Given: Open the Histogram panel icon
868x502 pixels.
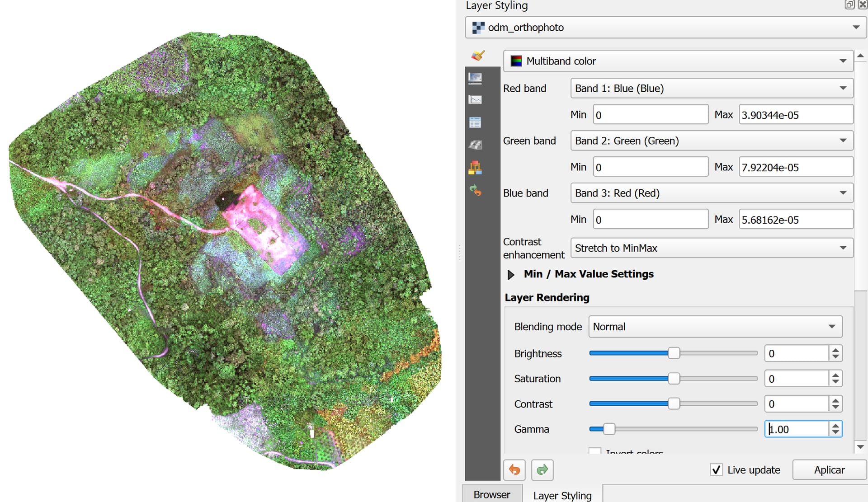Looking at the screenshot, I should tap(475, 99).
